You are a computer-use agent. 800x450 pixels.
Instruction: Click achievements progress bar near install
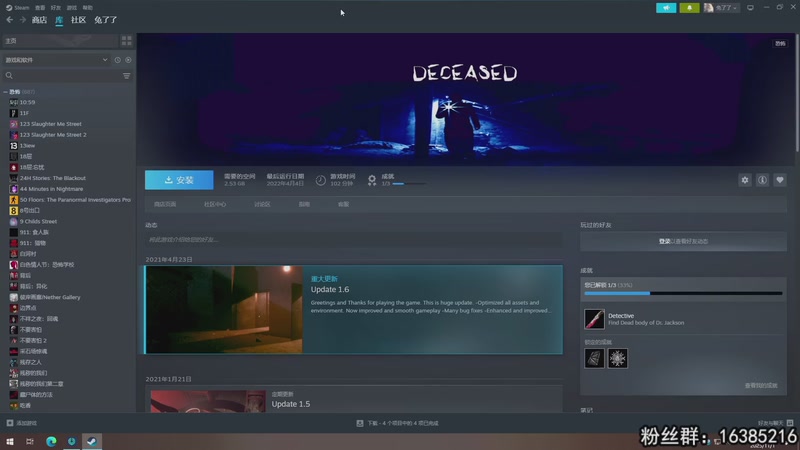[x=409, y=184]
